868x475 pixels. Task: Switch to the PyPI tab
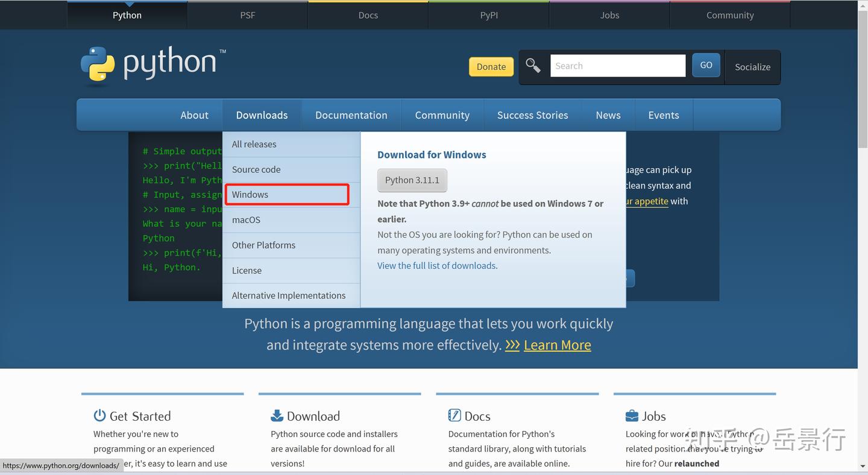click(x=488, y=14)
